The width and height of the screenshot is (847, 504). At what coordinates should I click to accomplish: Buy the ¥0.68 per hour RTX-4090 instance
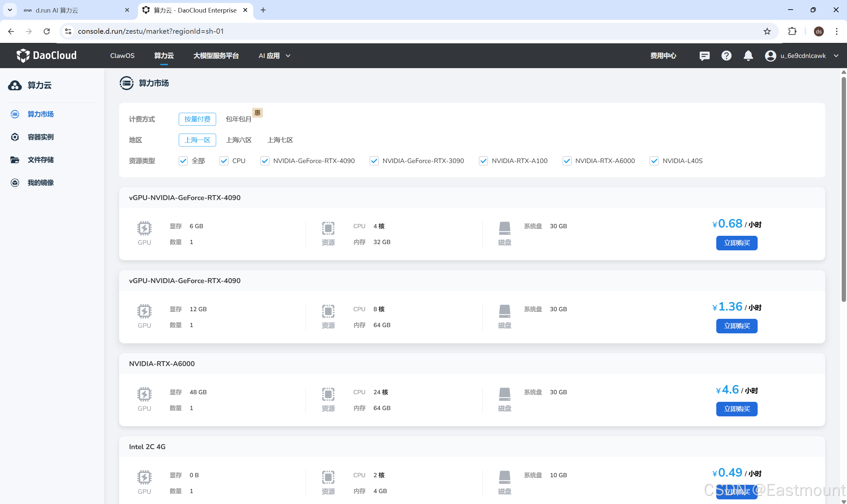tap(737, 243)
